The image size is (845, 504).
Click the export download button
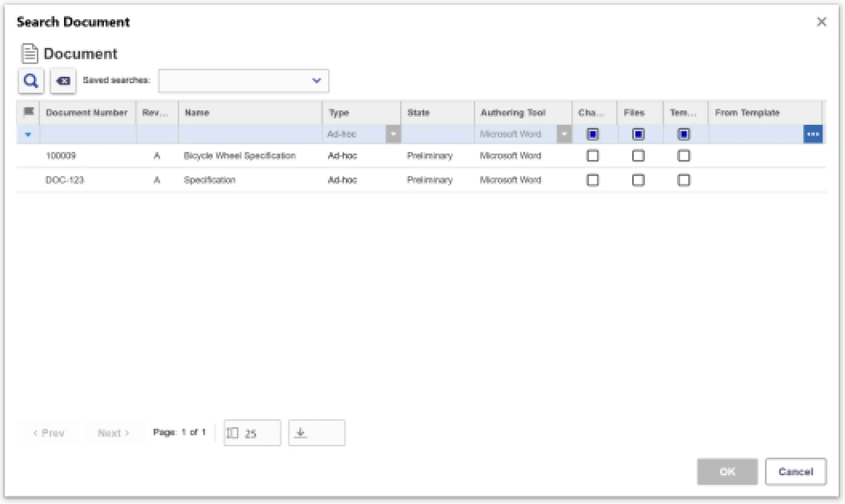[316, 433]
